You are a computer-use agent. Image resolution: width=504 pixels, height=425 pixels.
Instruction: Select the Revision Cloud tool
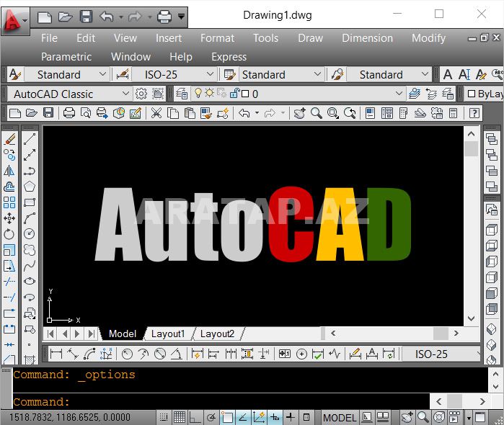pyautogui.click(x=30, y=250)
